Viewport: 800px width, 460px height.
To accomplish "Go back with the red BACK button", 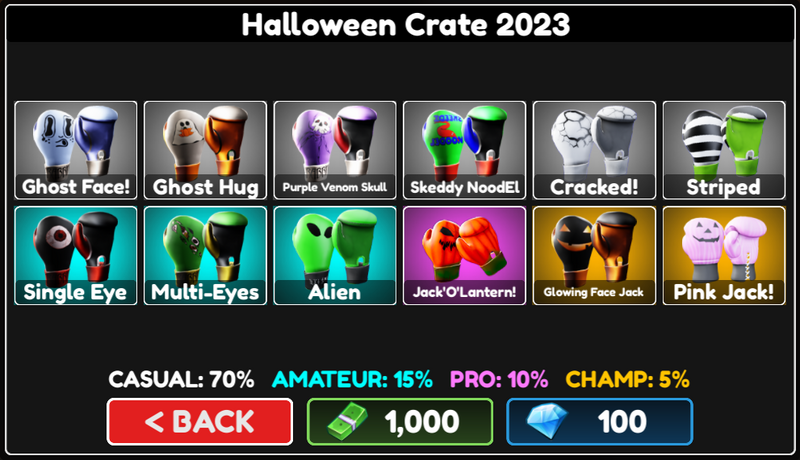I will (199, 422).
